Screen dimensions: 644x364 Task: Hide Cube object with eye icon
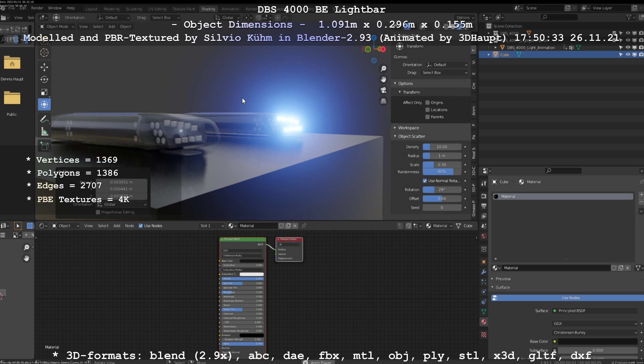pyautogui.click(x=628, y=55)
